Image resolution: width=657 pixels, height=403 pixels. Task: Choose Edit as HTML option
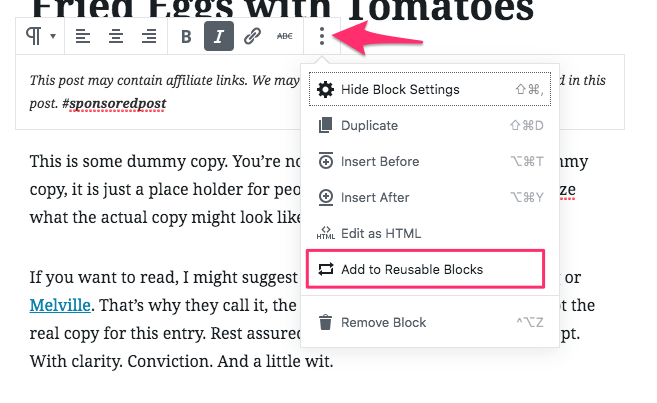point(430,233)
